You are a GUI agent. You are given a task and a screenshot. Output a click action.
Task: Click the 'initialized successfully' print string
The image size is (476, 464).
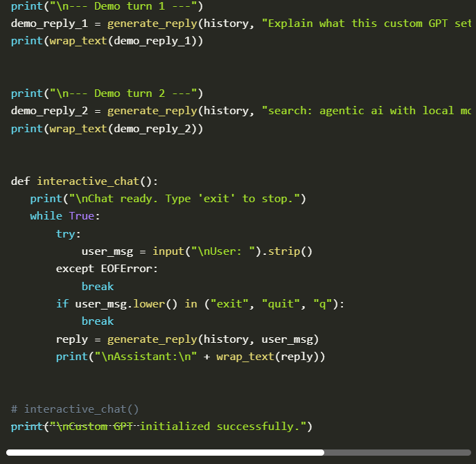coord(178,427)
